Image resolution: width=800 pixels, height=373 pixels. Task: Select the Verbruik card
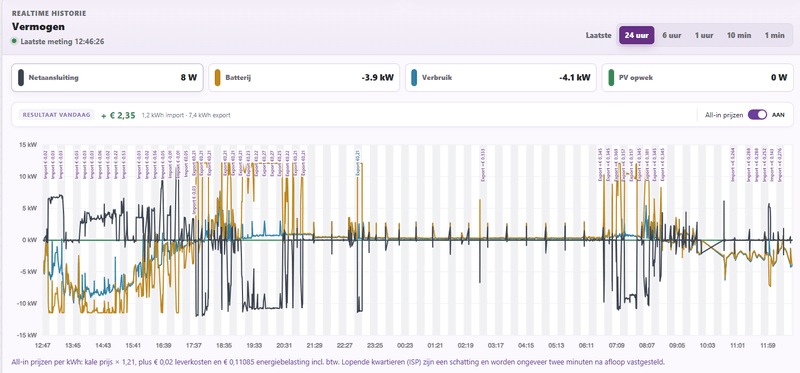[501, 78]
